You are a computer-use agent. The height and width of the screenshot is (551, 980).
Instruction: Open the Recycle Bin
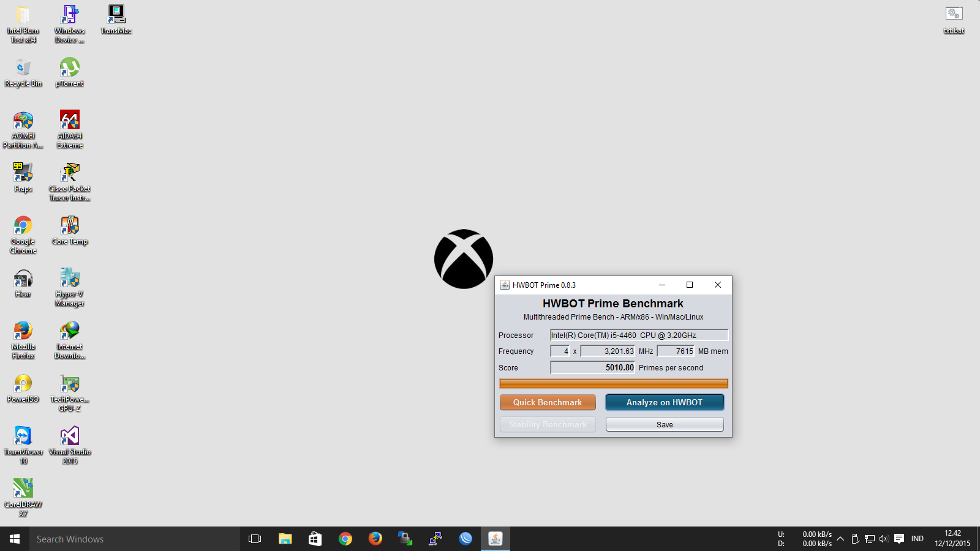23,72
